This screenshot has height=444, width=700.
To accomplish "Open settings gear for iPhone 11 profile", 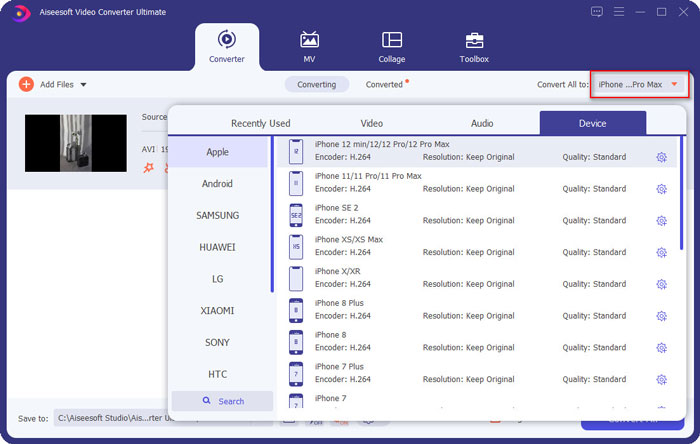I will click(x=662, y=189).
